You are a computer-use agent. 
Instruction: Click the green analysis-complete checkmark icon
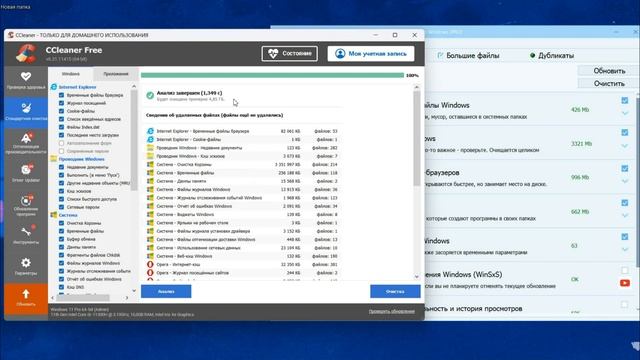point(150,95)
